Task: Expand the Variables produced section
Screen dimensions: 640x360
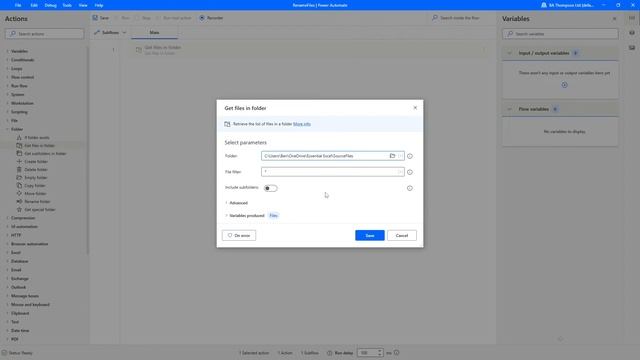Action: tap(245, 216)
